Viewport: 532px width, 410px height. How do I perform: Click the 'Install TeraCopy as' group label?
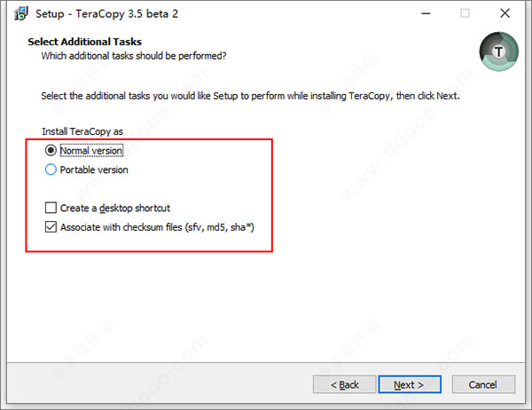[x=82, y=131]
